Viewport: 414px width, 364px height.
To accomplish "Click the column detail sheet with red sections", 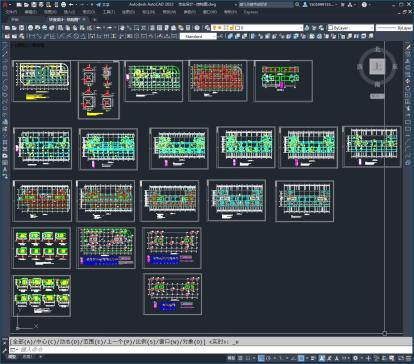I will (x=99, y=90).
